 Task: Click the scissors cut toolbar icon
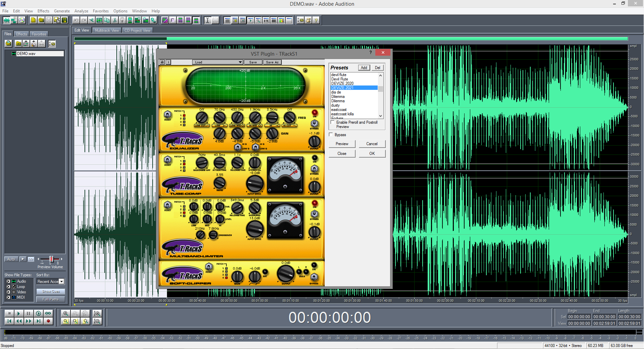click(115, 20)
